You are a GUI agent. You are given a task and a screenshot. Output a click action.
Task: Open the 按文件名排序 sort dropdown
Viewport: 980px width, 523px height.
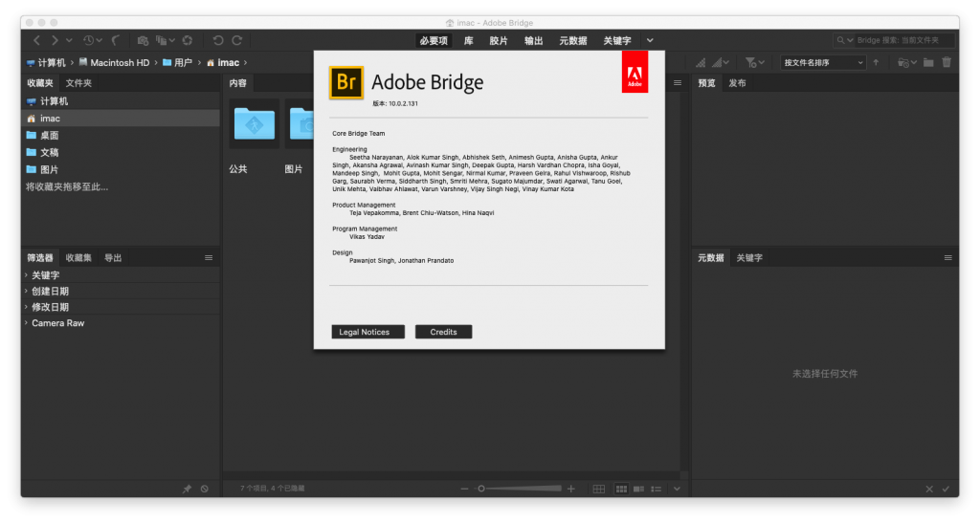pyautogui.click(x=823, y=62)
